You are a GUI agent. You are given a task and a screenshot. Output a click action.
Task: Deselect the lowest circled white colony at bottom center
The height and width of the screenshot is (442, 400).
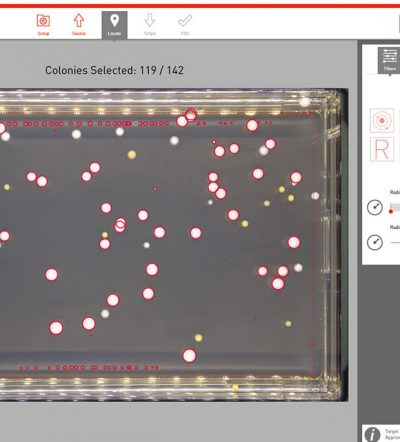point(189,356)
